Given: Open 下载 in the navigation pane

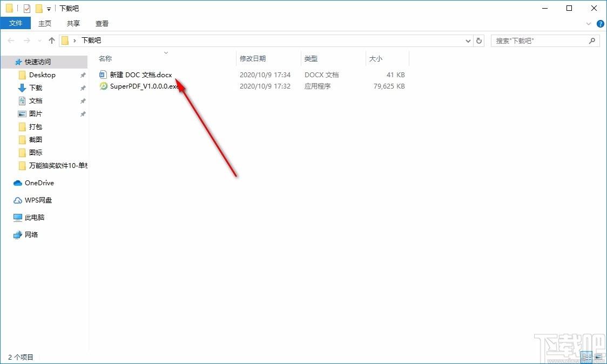Looking at the screenshot, I should pyautogui.click(x=36, y=87).
